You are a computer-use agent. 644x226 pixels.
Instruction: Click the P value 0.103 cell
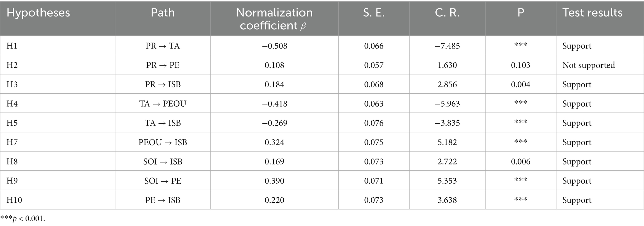click(520, 65)
